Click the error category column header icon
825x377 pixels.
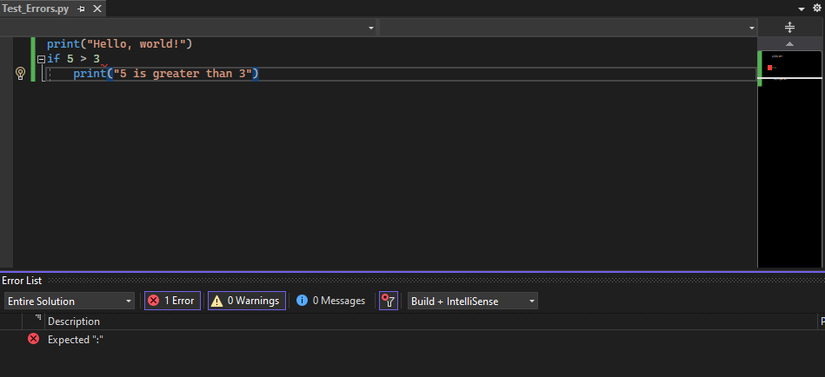coord(38,319)
